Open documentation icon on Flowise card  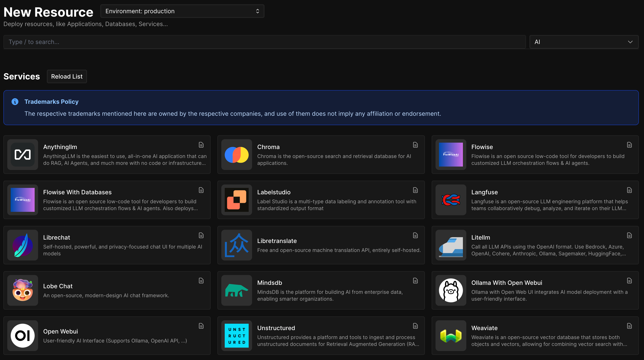pyautogui.click(x=629, y=145)
